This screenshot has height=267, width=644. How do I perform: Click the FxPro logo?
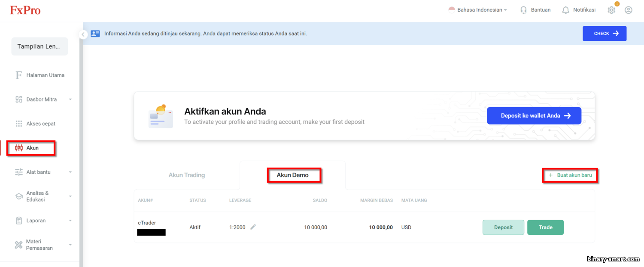pyautogui.click(x=25, y=10)
